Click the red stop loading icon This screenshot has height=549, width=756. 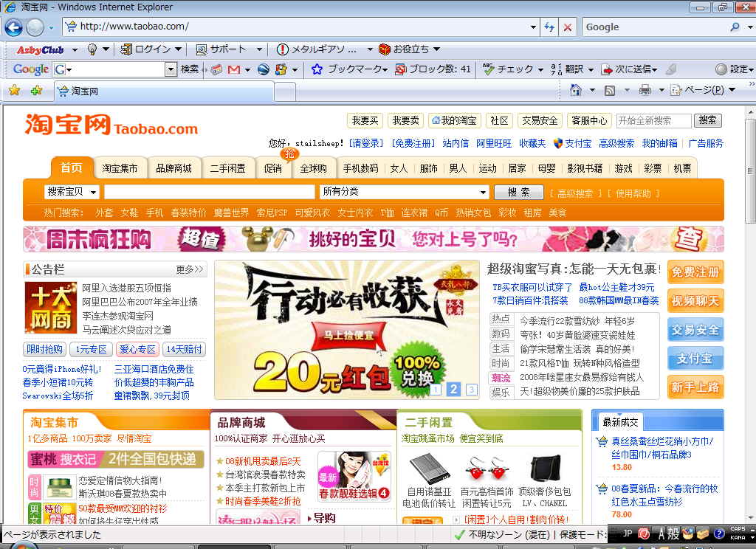[x=568, y=27]
